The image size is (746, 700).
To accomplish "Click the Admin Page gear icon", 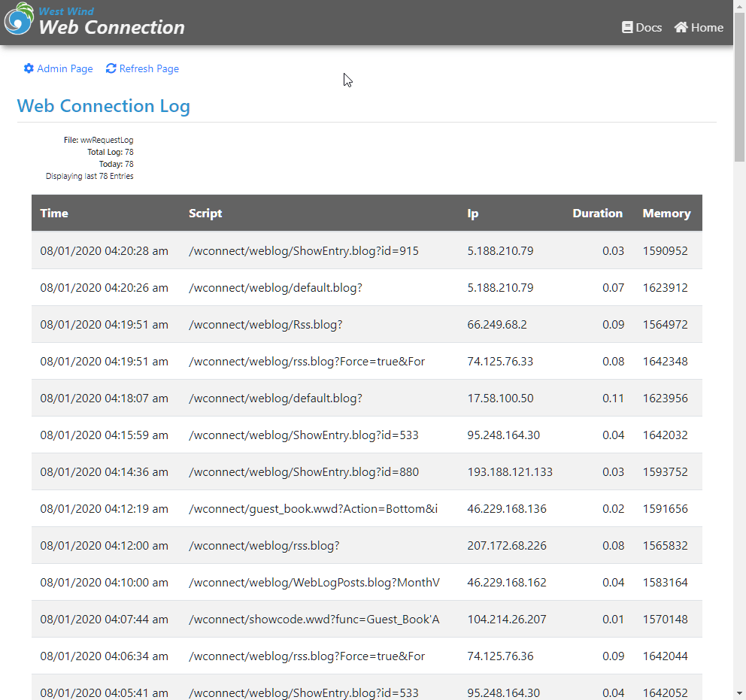I will point(29,68).
